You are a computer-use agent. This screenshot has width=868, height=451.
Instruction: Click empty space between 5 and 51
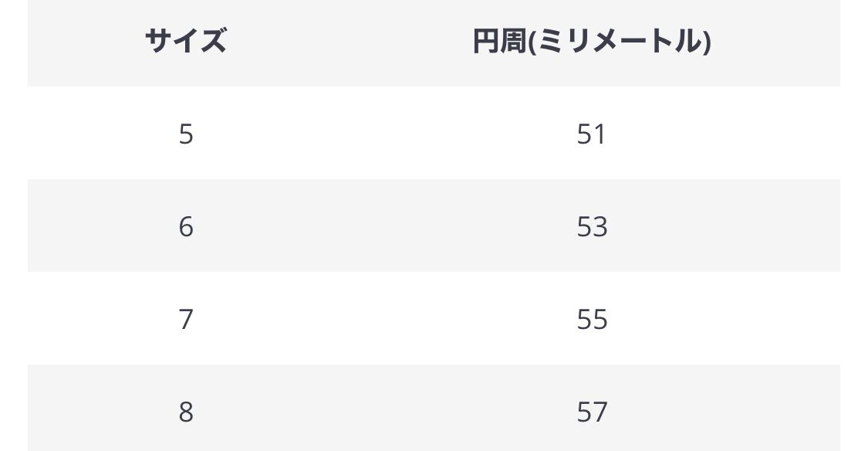pyautogui.click(x=386, y=134)
